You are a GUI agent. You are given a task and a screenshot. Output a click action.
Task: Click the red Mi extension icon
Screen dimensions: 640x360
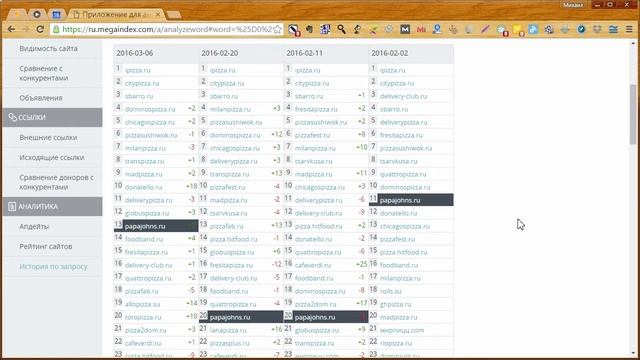421,29
